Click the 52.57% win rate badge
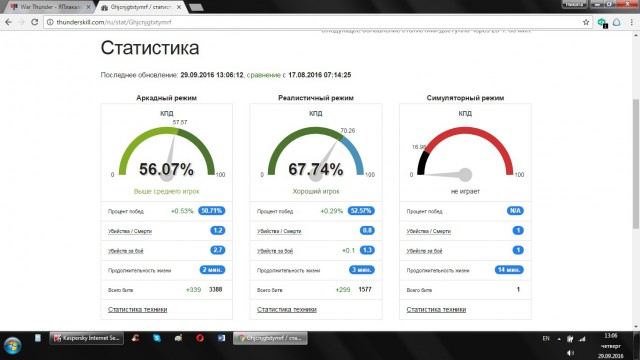The width and height of the screenshot is (640, 360). pos(361,211)
